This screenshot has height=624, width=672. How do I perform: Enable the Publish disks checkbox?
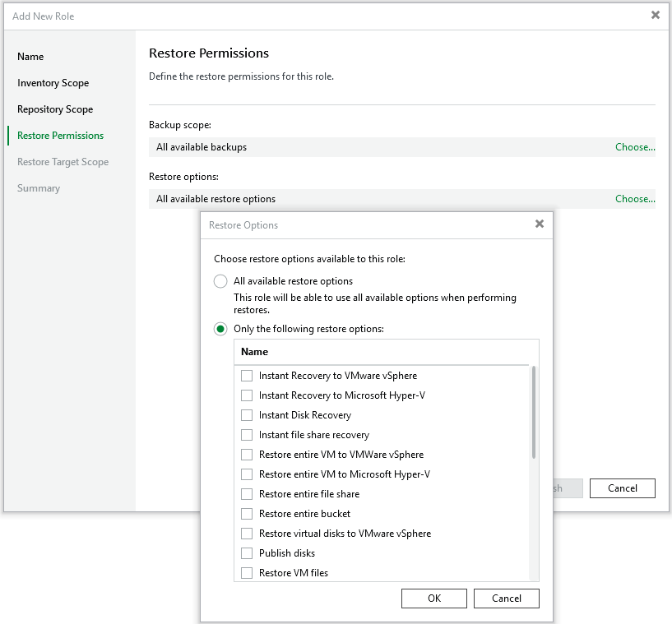(x=247, y=553)
